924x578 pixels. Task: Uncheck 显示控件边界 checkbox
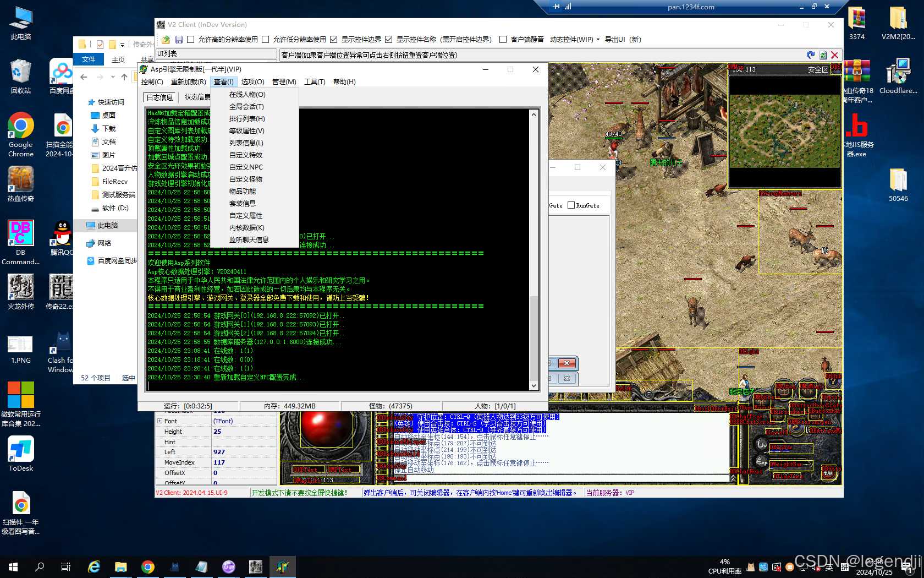tap(333, 40)
